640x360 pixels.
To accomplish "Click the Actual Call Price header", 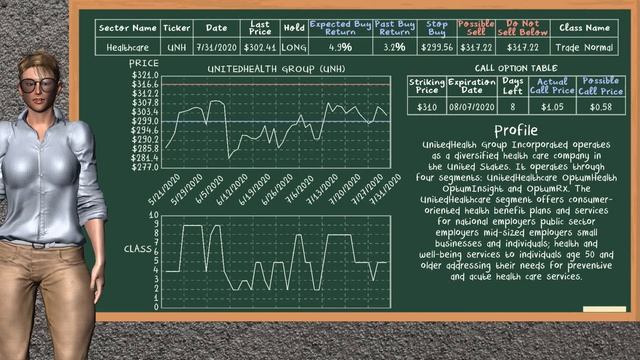I will [x=552, y=86].
